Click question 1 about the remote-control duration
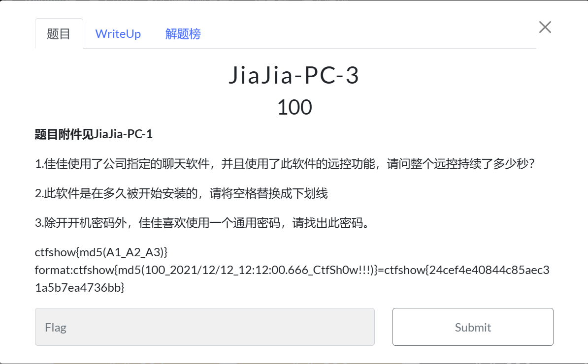The image size is (588, 364). 285,164
